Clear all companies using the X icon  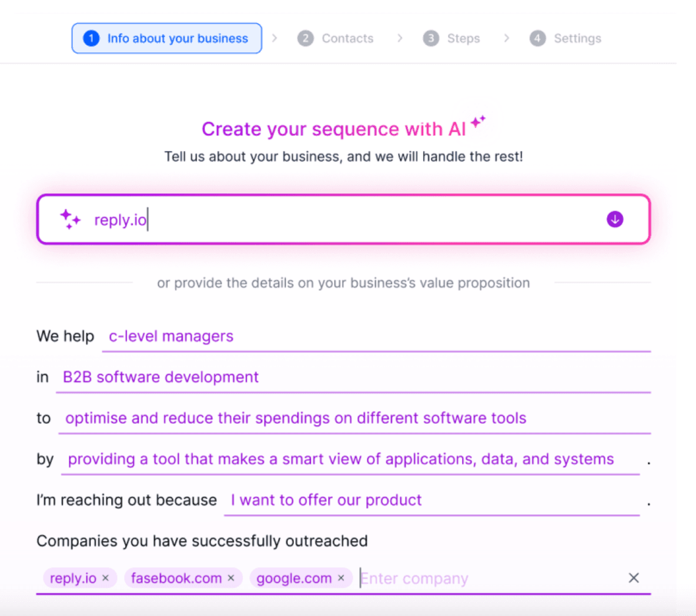(x=634, y=578)
